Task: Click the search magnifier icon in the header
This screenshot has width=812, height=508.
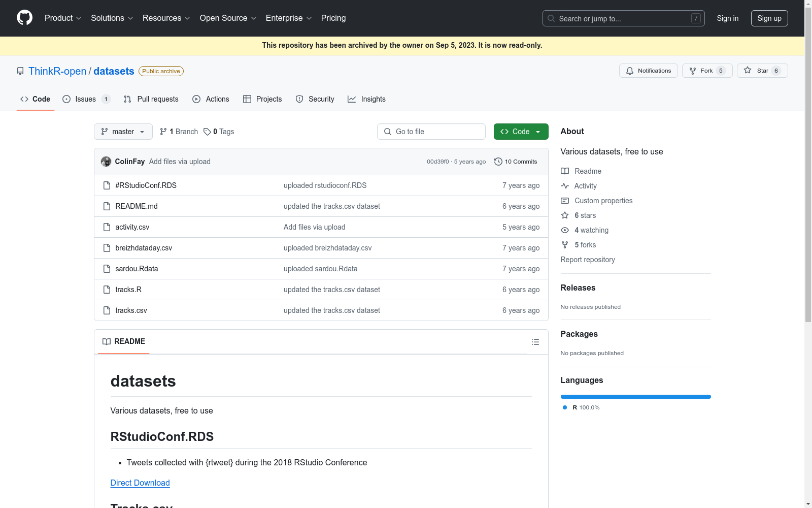Action: click(551, 18)
